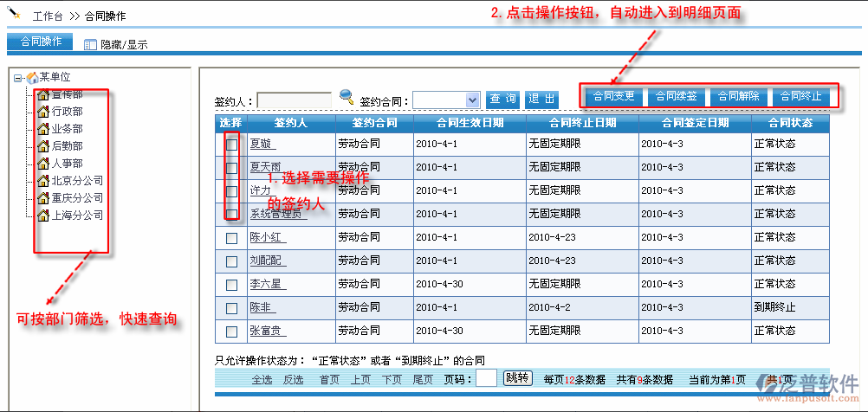The image size is (868, 412).
Task: Select the 上海分公司 branch house icon
Action: (x=42, y=216)
